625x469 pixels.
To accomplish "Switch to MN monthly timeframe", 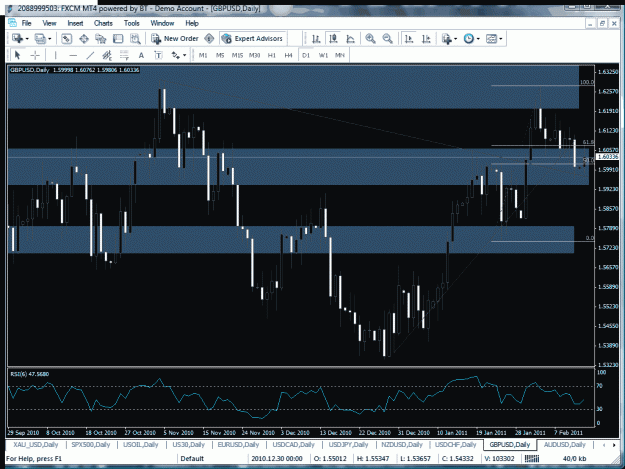I will point(340,55).
